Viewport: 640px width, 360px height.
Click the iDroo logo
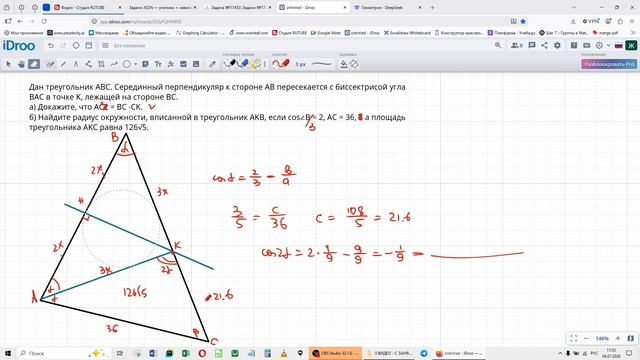pos(19,45)
